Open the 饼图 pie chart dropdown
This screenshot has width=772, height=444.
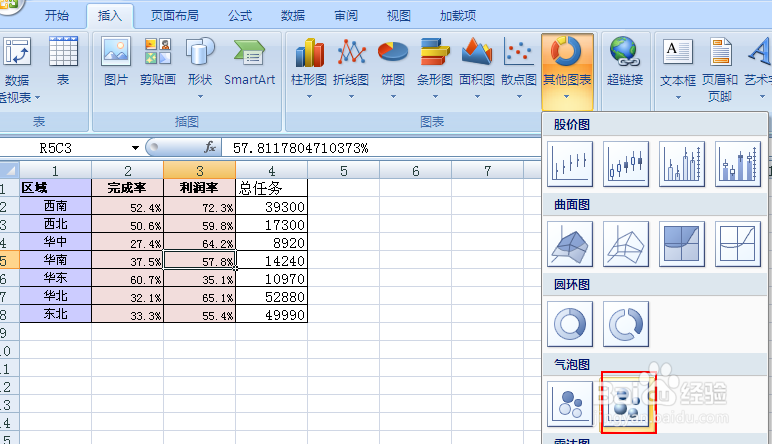(x=393, y=68)
